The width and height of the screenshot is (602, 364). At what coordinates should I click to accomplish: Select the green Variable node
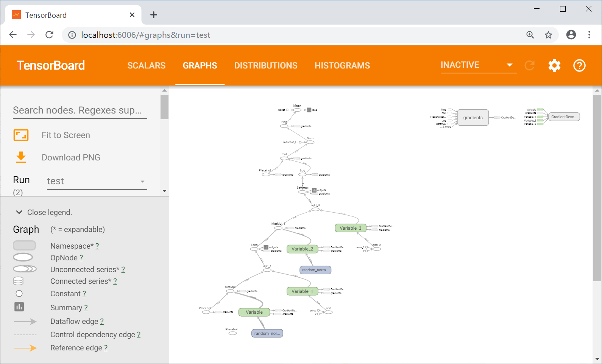click(x=254, y=312)
